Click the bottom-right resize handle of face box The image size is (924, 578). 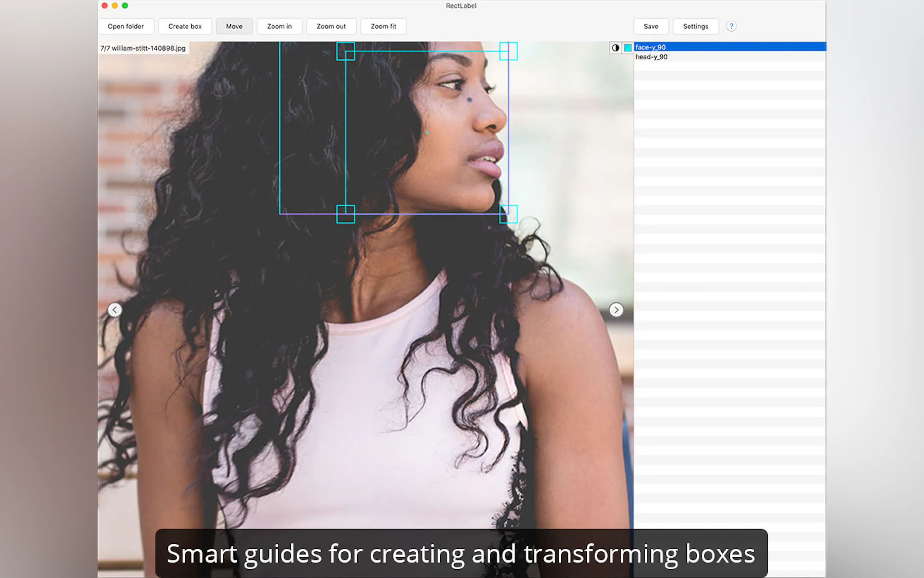[x=509, y=214]
